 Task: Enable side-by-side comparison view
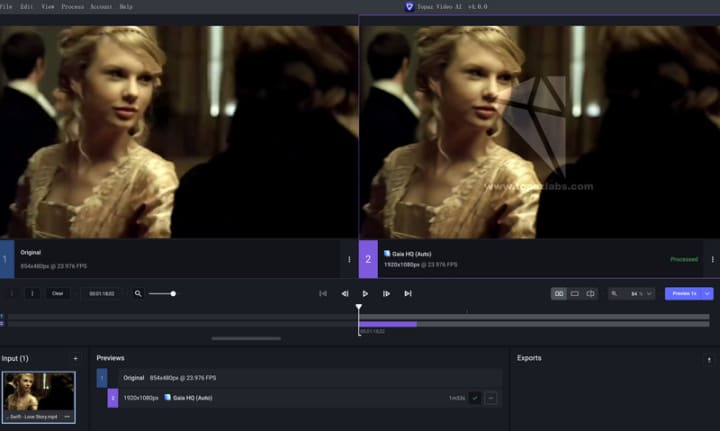(x=559, y=293)
